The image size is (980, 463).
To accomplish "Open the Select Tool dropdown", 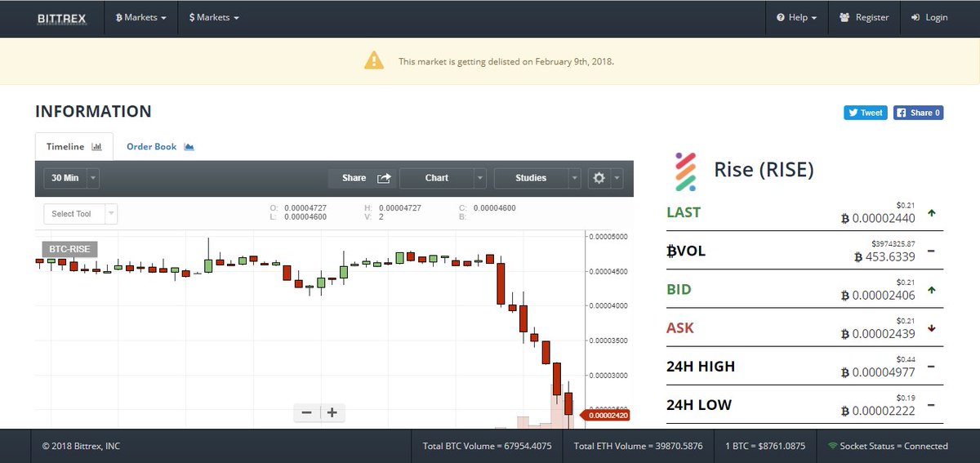I will tap(80, 214).
